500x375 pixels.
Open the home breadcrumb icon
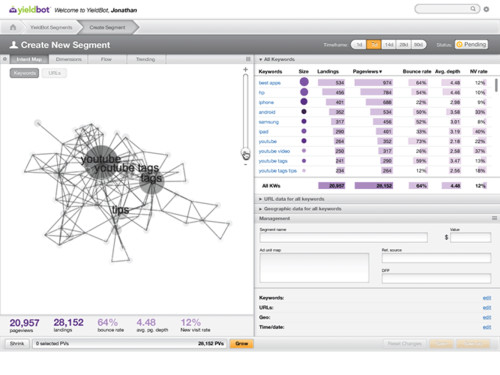point(13,27)
